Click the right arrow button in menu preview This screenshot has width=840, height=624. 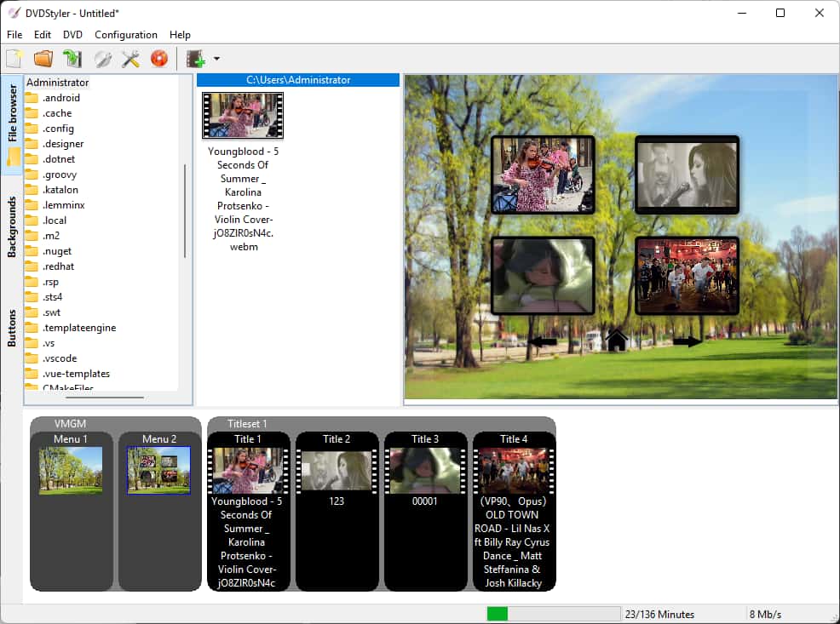[688, 341]
